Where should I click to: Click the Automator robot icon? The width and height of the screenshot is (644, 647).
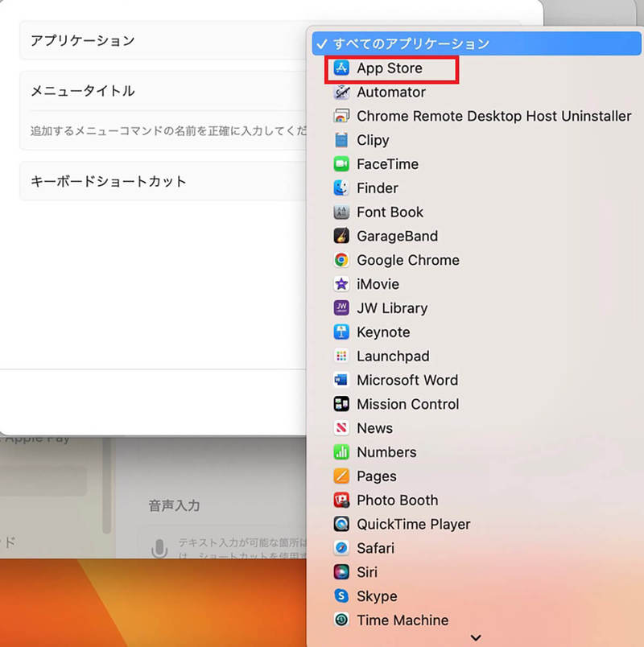[341, 92]
